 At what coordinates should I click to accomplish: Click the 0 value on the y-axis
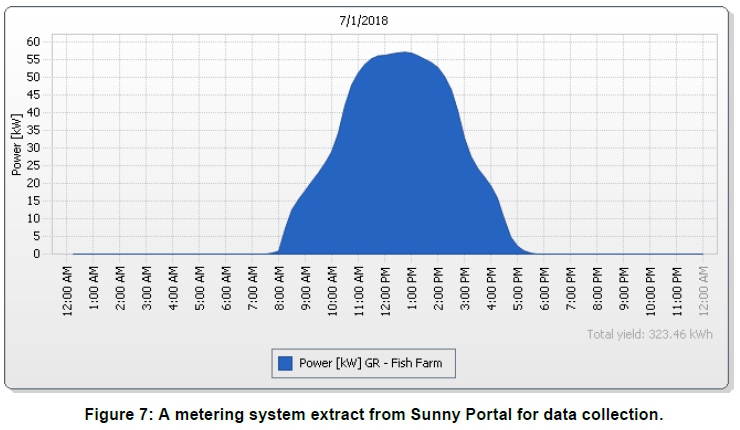(x=36, y=254)
